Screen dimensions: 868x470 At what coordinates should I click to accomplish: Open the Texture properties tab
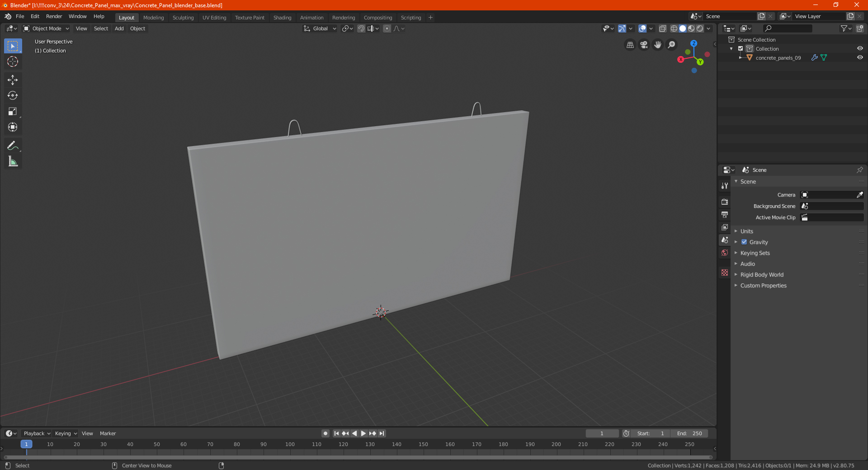coord(725,273)
